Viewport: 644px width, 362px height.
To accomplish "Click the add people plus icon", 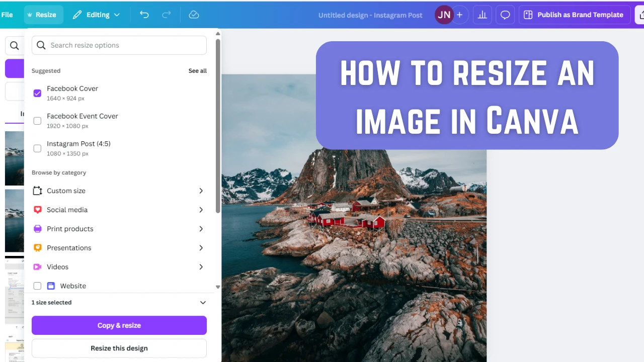I will click(459, 15).
